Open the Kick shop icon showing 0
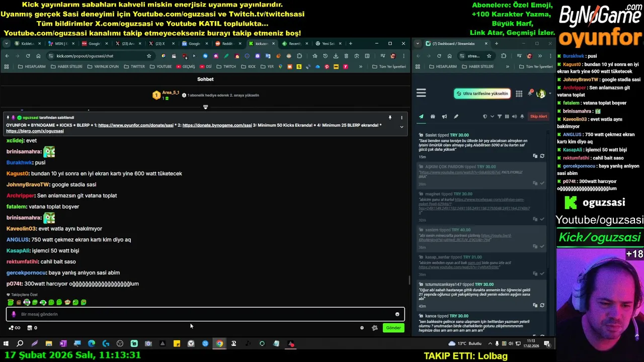This screenshot has height=362, width=644. tap(32, 328)
